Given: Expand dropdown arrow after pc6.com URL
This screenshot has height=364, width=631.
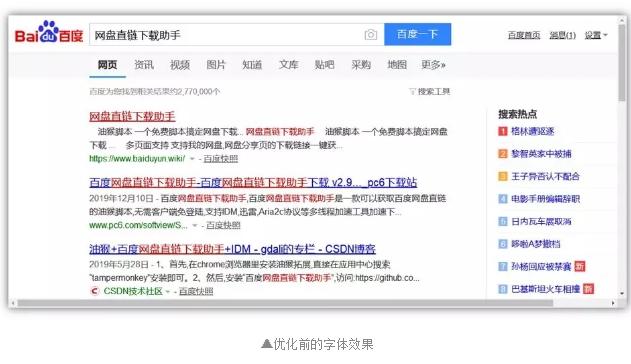Looking at the screenshot, I should coord(195,225).
